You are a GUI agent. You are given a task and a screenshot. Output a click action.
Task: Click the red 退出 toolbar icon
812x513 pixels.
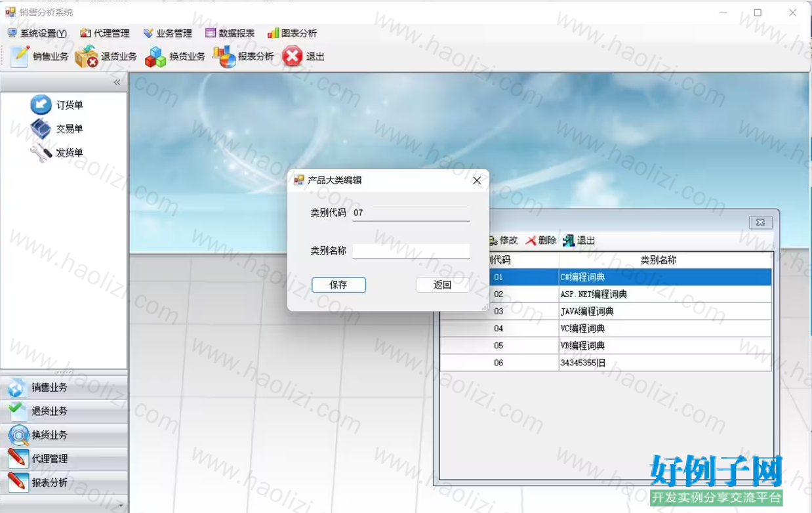(292, 57)
